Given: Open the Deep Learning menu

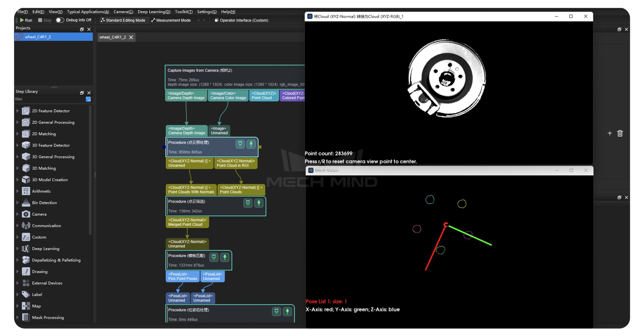Looking at the screenshot, I should pyautogui.click(x=154, y=12).
